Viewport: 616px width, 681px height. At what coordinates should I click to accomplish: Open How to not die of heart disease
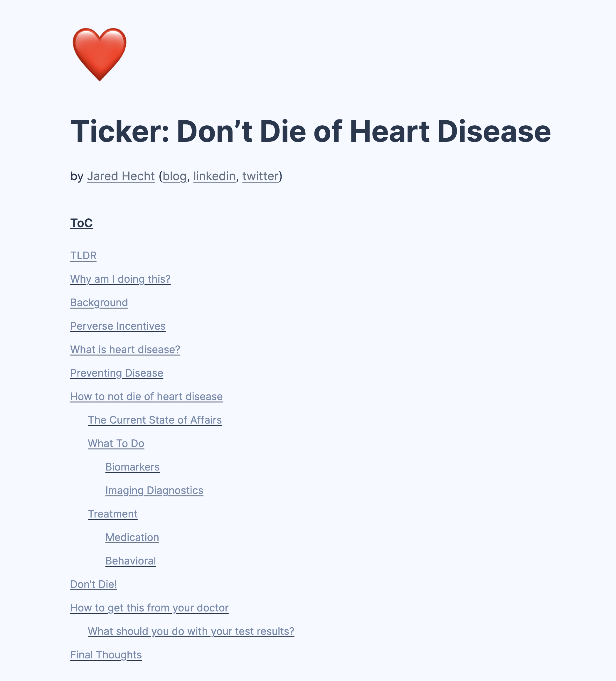click(146, 396)
